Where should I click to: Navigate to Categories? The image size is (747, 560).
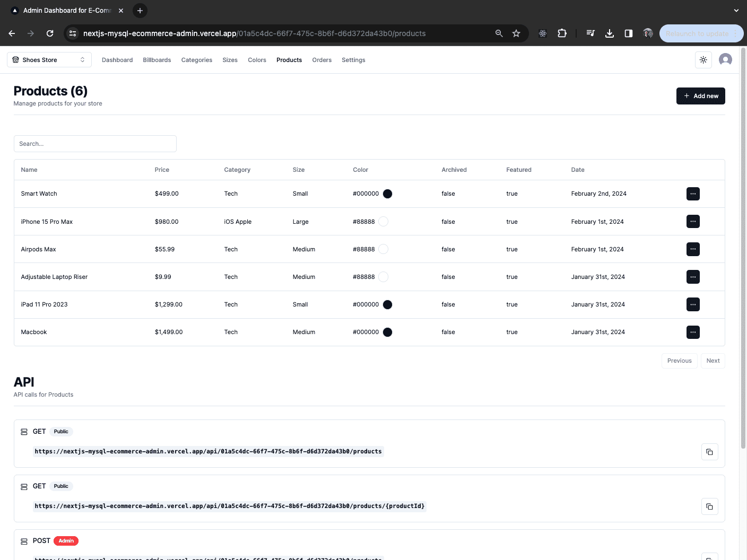click(x=197, y=60)
